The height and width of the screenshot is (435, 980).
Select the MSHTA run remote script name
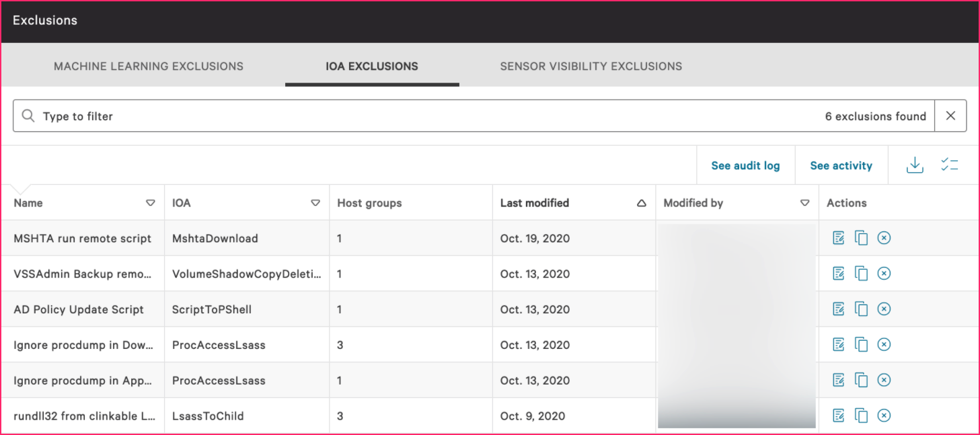click(x=83, y=238)
